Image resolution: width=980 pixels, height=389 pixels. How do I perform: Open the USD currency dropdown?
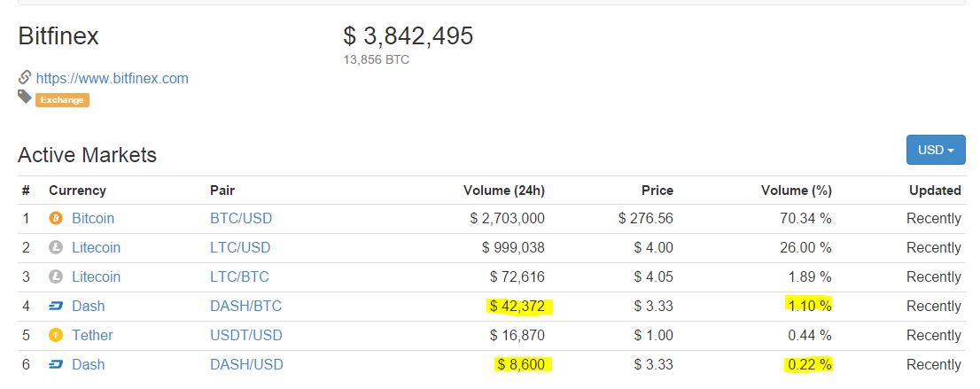tap(936, 150)
